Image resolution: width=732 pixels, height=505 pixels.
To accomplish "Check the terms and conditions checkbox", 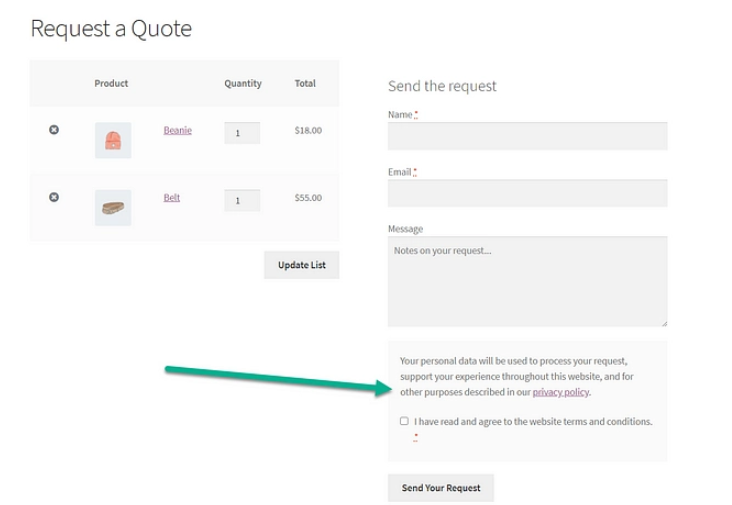I will (404, 421).
